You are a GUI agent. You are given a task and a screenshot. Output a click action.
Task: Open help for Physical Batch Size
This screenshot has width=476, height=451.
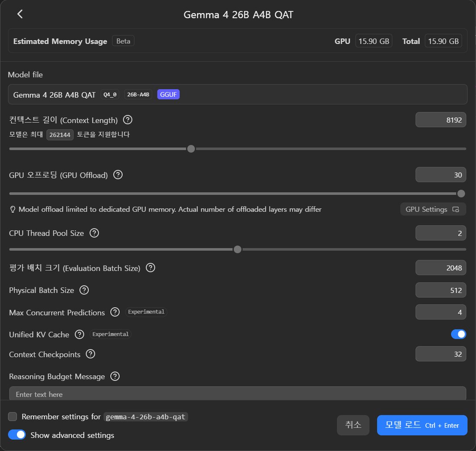pyautogui.click(x=84, y=290)
